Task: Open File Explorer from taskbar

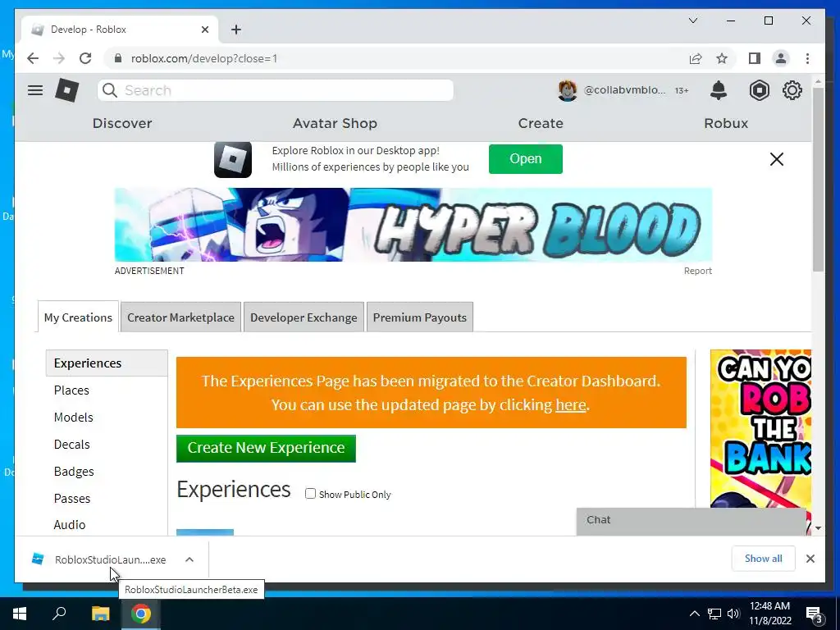Action: point(100,614)
